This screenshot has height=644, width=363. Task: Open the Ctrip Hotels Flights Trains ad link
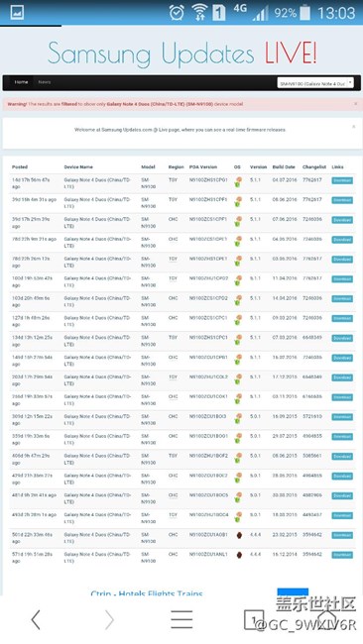click(147, 593)
